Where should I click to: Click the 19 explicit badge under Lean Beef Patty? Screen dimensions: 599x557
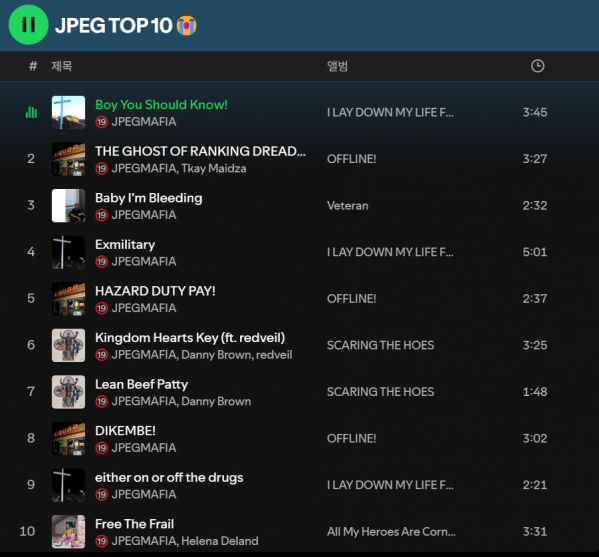[x=102, y=402]
